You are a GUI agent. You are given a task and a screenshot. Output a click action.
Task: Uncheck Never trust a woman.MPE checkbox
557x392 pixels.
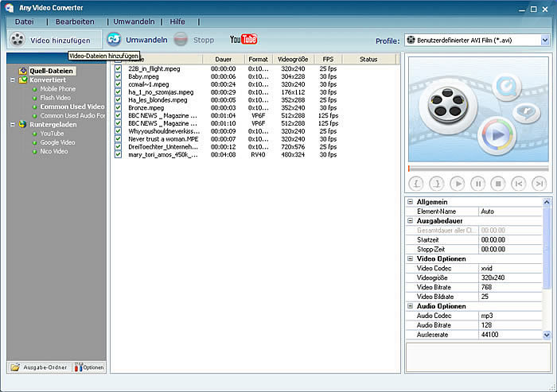point(118,139)
